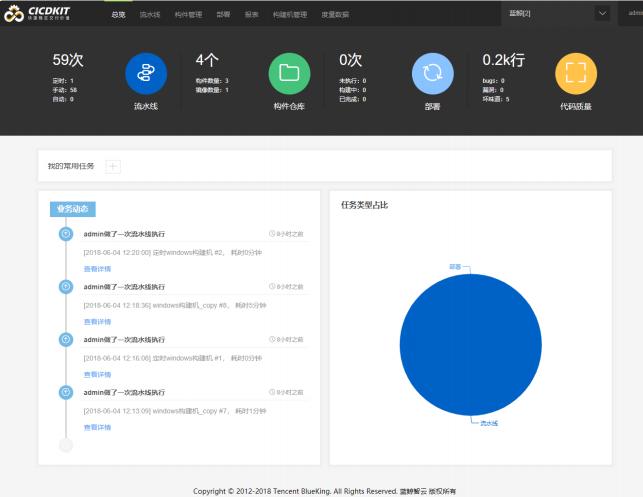Image resolution: width=643 pixels, height=497 pixels.
Task: Open the admin user menu
Action: 634,14
